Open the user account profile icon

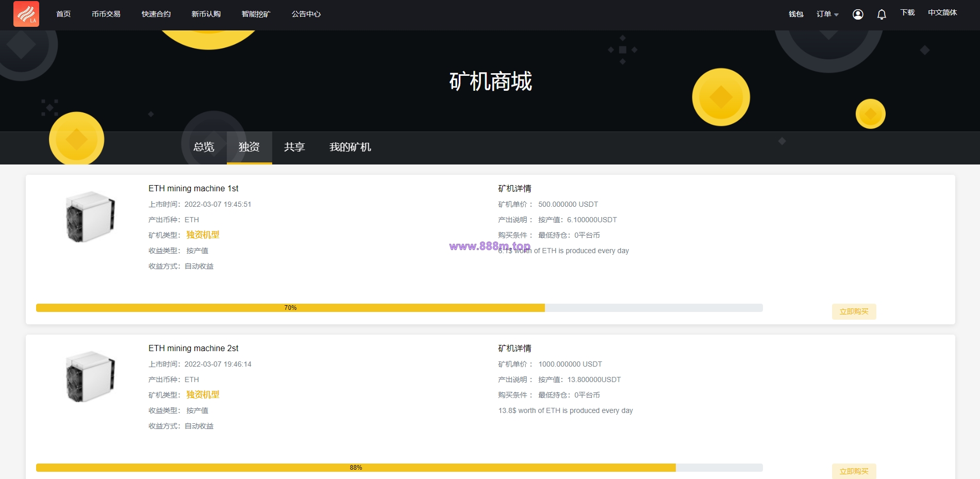click(x=858, y=14)
